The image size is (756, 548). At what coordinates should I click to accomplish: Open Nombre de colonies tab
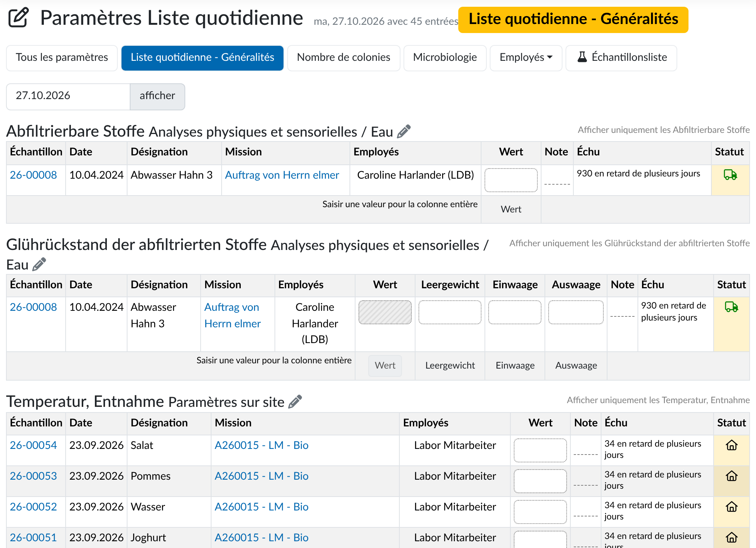tap(343, 57)
